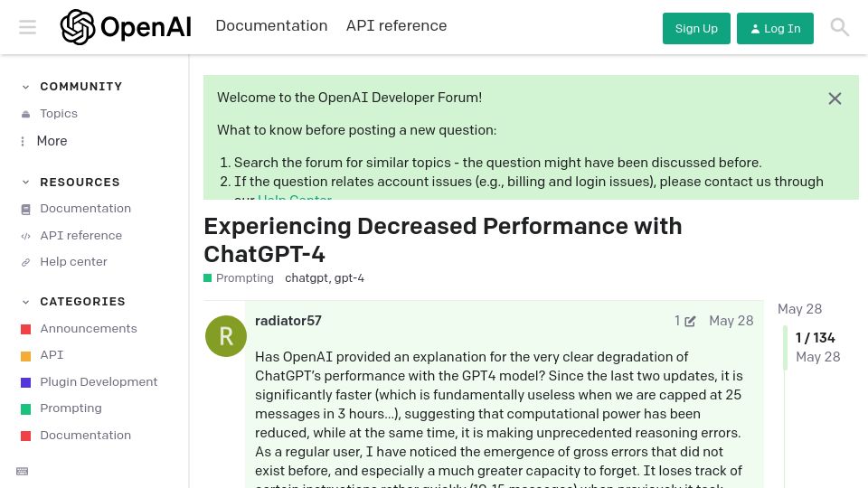This screenshot has width=868, height=488.
Task: Click the post edit history pencil icon
Action: point(690,322)
